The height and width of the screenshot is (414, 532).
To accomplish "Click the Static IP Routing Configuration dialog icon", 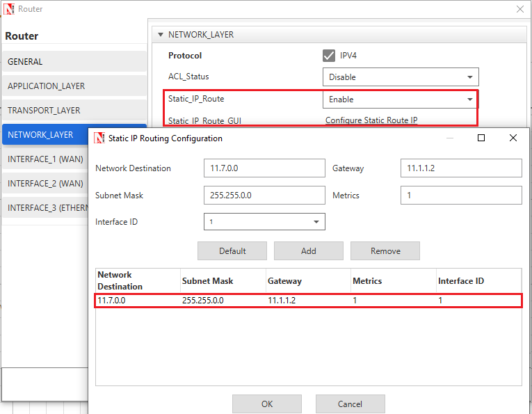I will click(99, 138).
